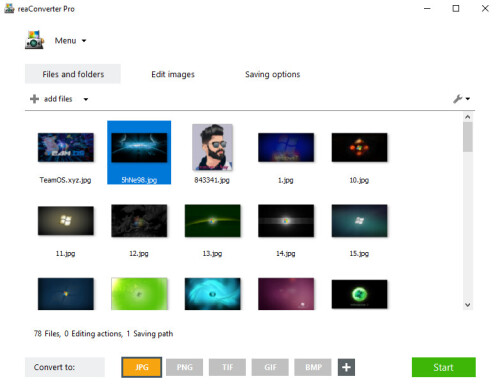The width and height of the screenshot is (500, 388).
Task: Select the black thumbnail with green orb
Action: [359, 294]
